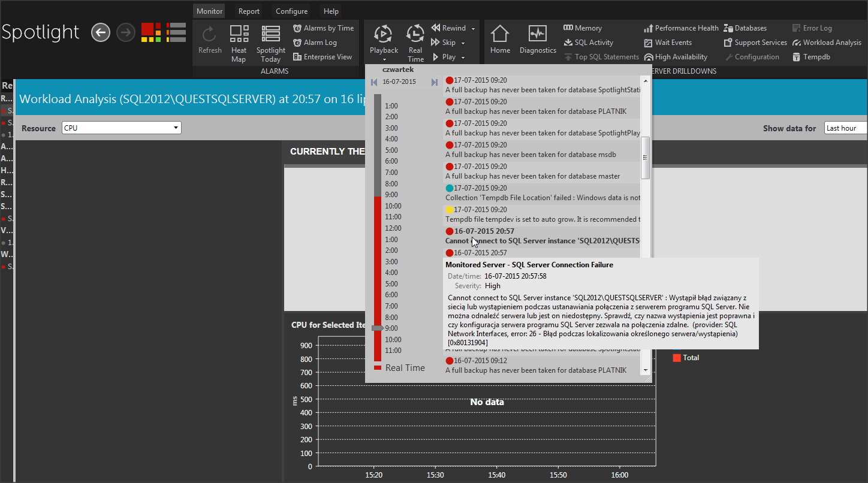The height and width of the screenshot is (483, 868).
Task: Select the Configure menu tab
Action: click(x=292, y=11)
